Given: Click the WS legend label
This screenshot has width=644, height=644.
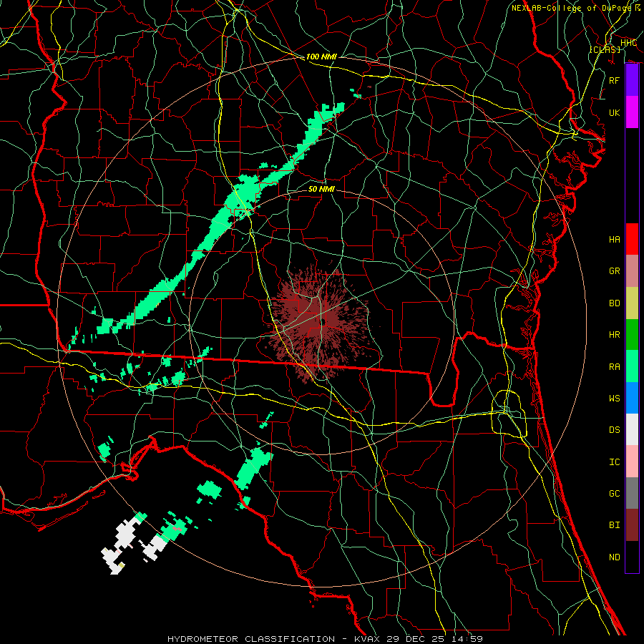Looking at the screenshot, I should pyautogui.click(x=614, y=398).
